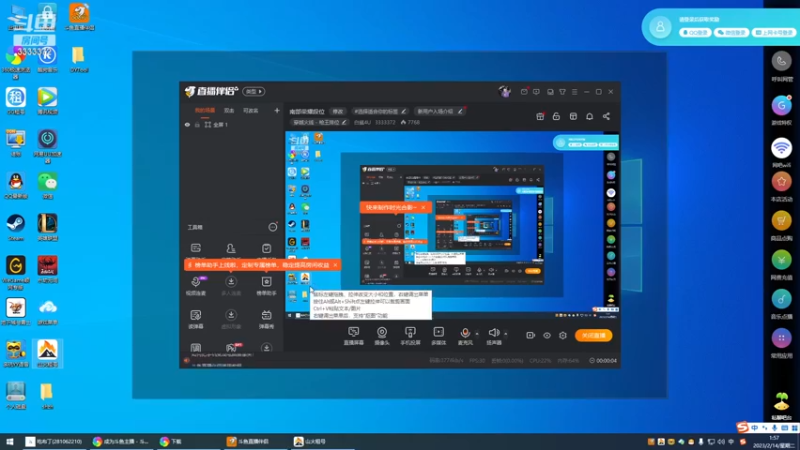
Task: Open 视频连麦 video co-stream tool
Action: coord(196,285)
